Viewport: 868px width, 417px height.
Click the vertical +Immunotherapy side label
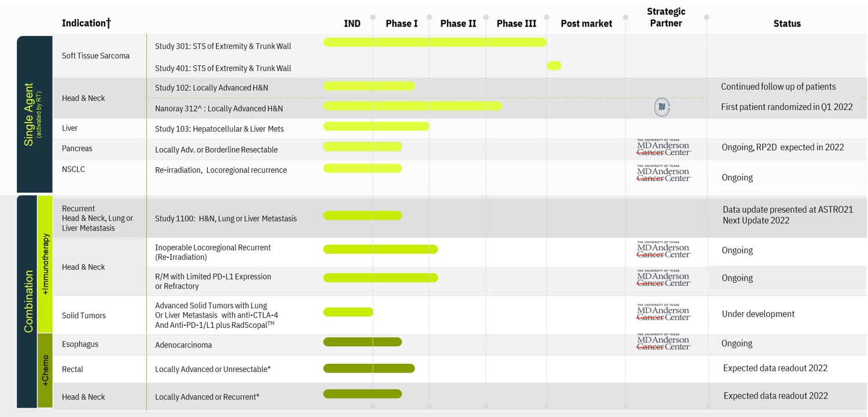[45, 264]
